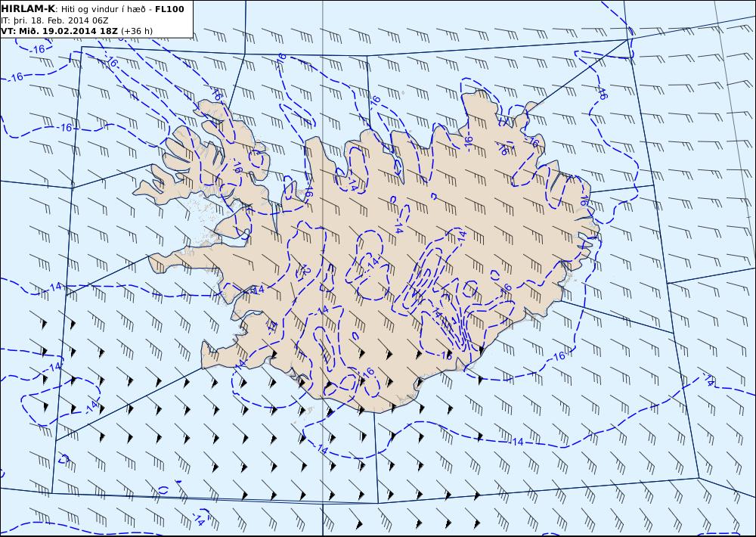Click the valid time 'VT: Mið. 19.02.2014 18Z'

tap(59, 31)
